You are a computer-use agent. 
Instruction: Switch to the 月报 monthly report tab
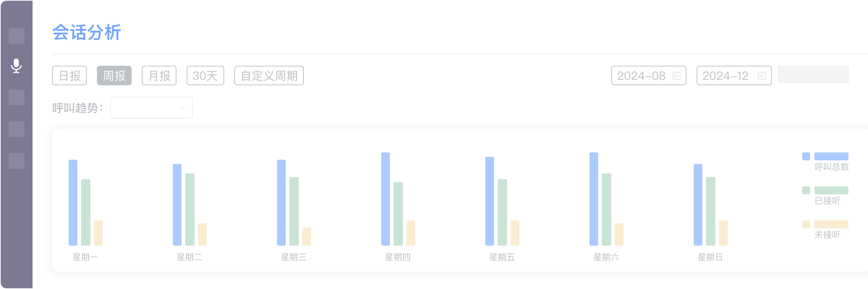(x=159, y=76)
